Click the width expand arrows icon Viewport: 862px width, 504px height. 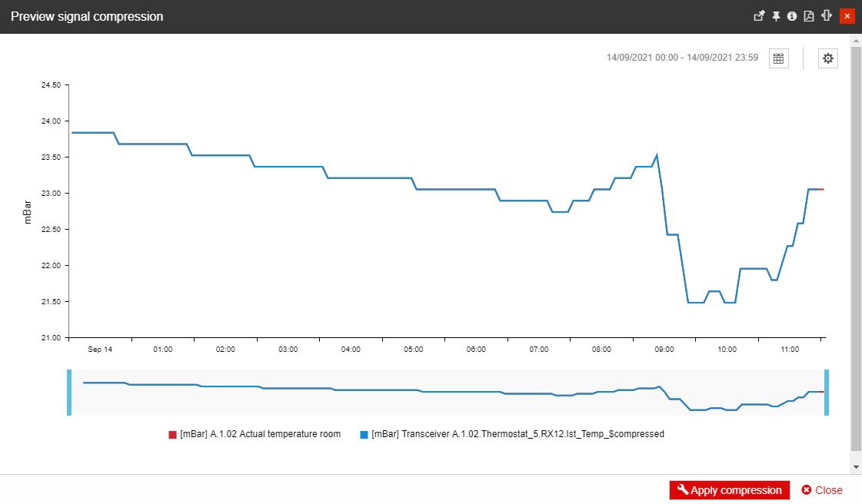tap(827, 16)
